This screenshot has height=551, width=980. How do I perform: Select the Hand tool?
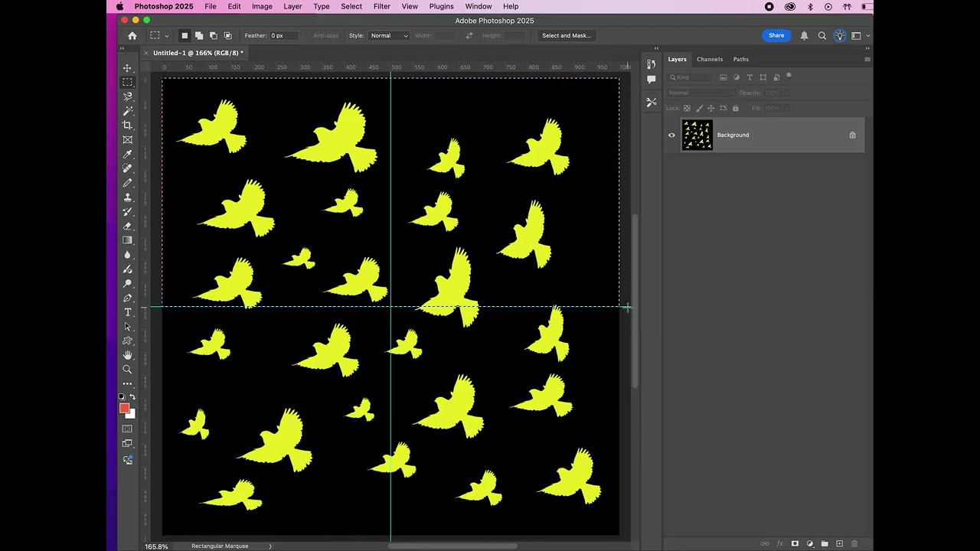(127, 355)
